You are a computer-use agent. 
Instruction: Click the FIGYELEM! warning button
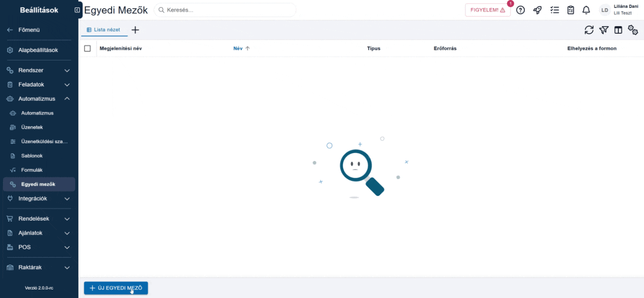(x=488, y=10)
